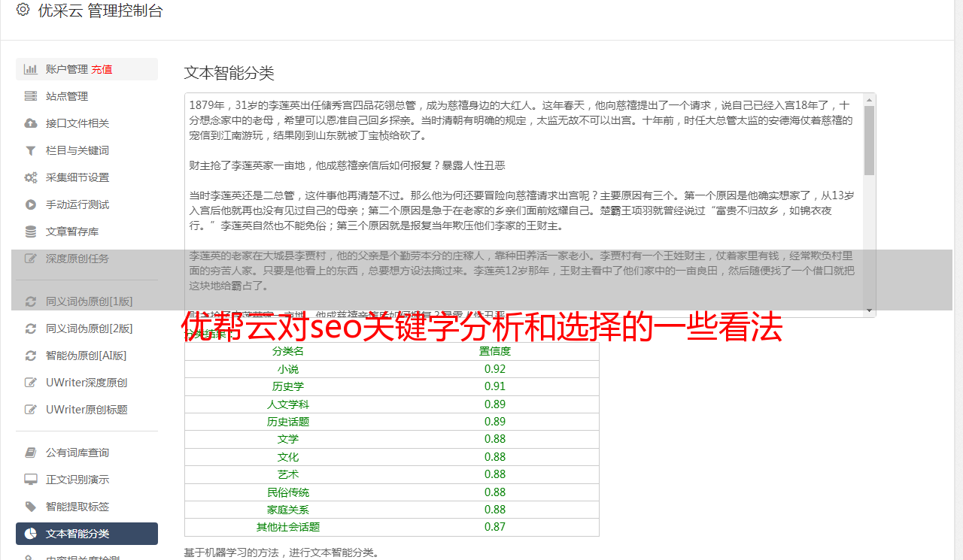Screen dimensions: 963x560
Task: Click the 0.91 confidence value
Action: 495,386
